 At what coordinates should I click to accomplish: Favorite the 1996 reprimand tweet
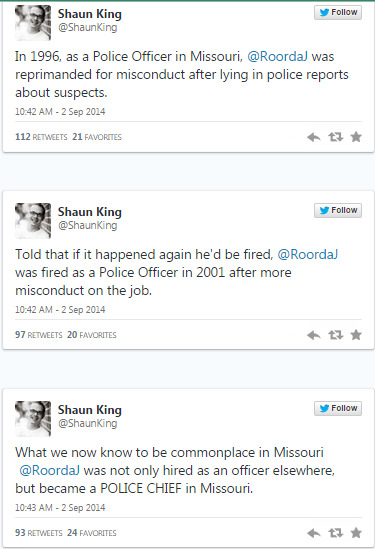click(x=356, y=137)
